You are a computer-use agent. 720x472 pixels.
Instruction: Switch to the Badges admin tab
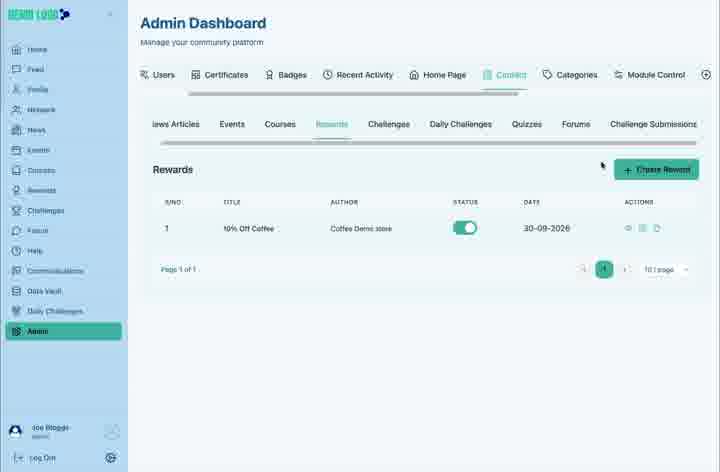pos(286,75)
